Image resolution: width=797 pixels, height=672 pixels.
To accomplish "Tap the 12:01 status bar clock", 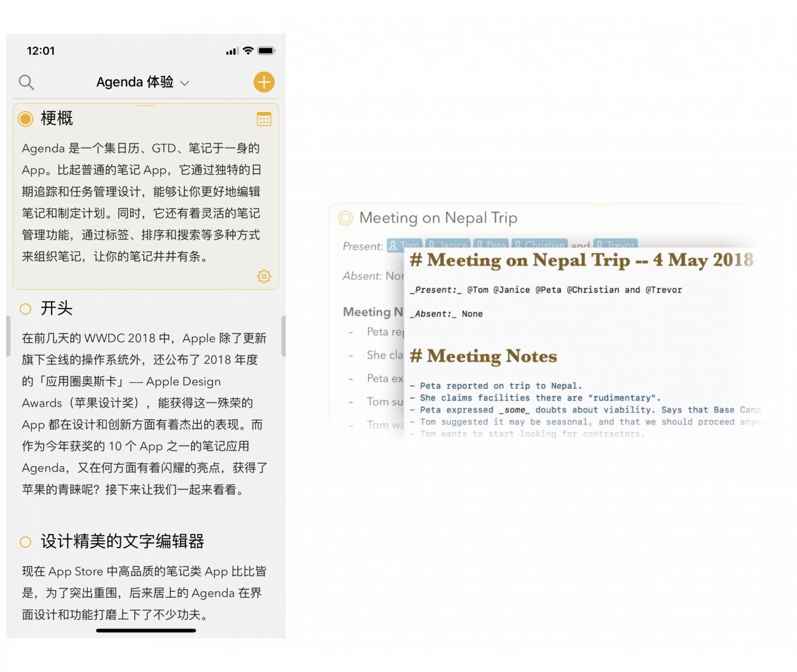I will pos(40,50).
